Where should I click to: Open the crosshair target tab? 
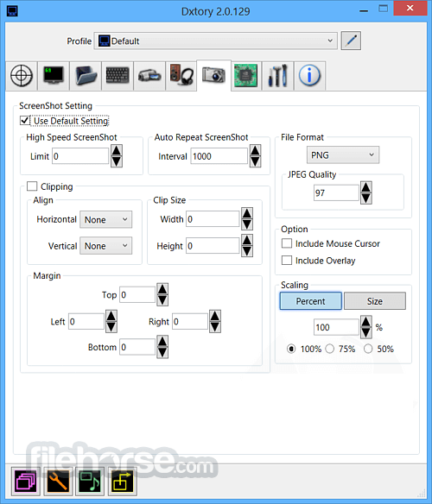(x=22, y=76)
